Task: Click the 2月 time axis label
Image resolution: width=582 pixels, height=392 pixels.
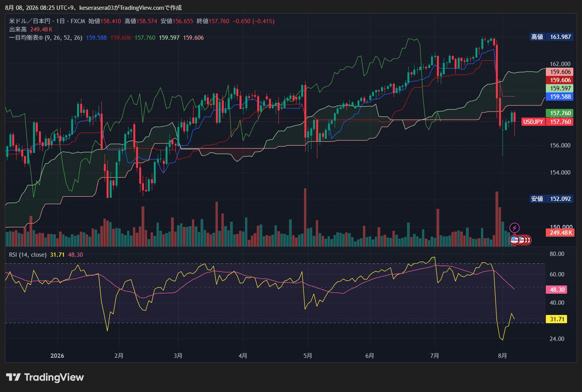Action: pos(119,356)
